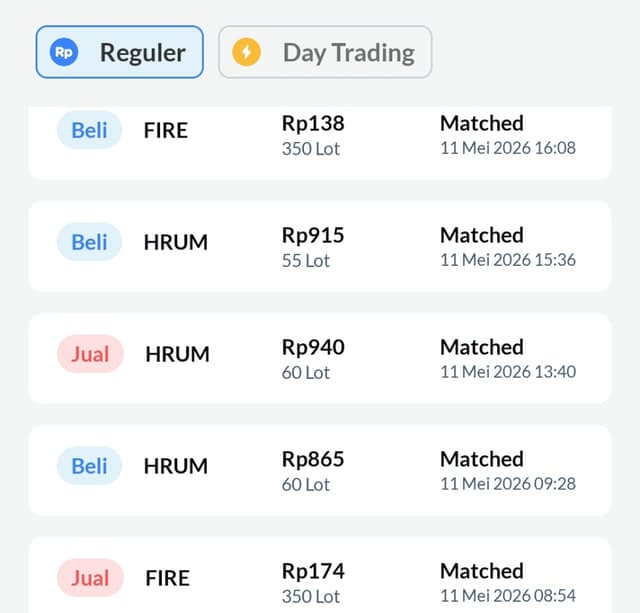640x613 pixels.
Task: Click the Rp865 price of the HRUM order
Action: tap(313, 460)
